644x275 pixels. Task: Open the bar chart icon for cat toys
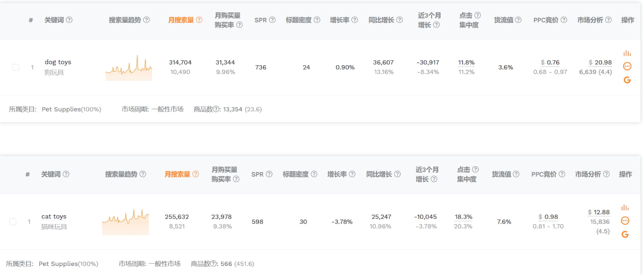click(x=625, y=208)
